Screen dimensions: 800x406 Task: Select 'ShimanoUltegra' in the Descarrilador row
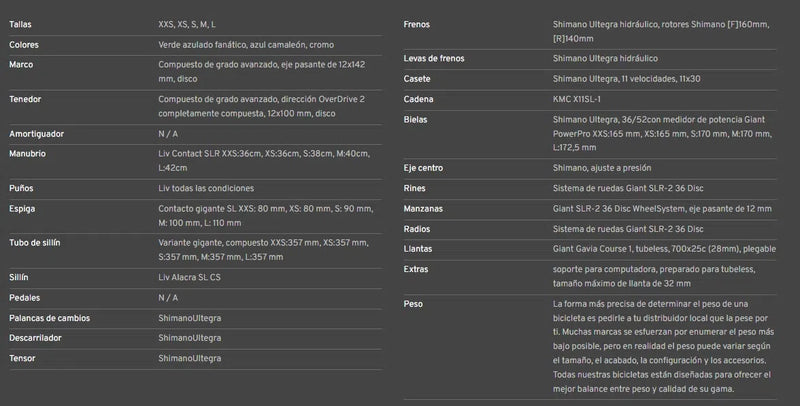point(190,338)
